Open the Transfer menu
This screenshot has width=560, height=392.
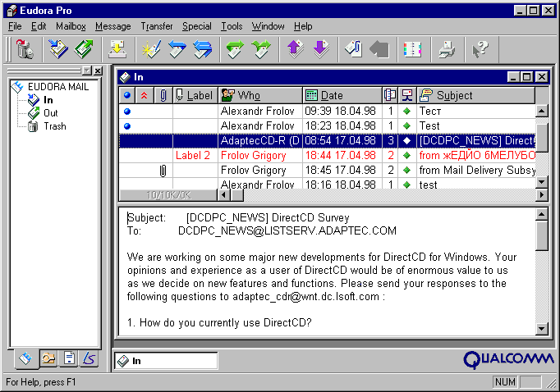[157, 26]
